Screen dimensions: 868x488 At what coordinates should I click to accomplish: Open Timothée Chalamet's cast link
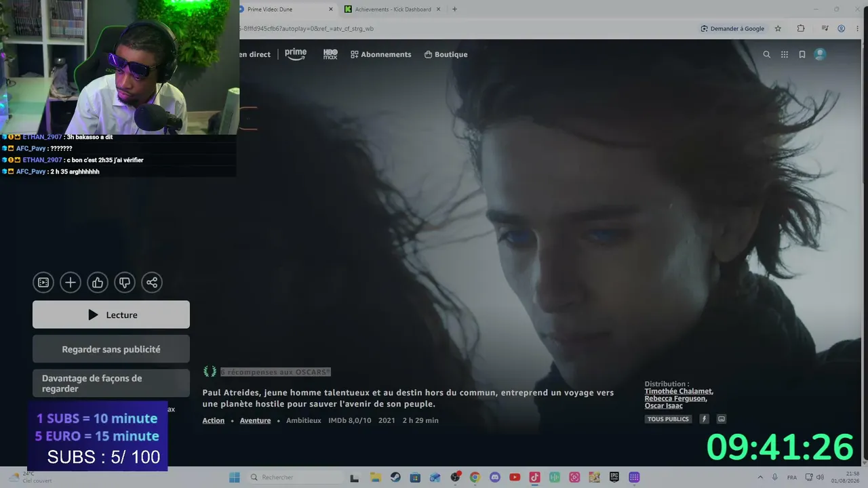(679, 391)
